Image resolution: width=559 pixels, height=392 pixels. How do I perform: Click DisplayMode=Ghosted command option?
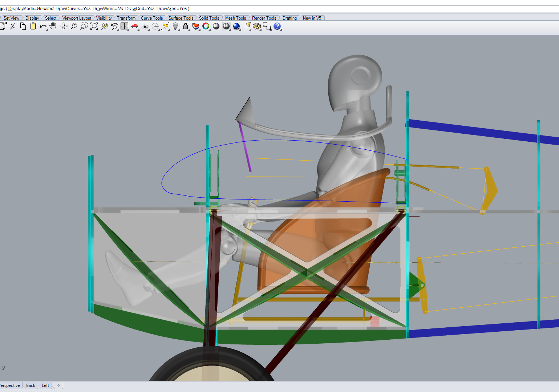coord(31,9)
